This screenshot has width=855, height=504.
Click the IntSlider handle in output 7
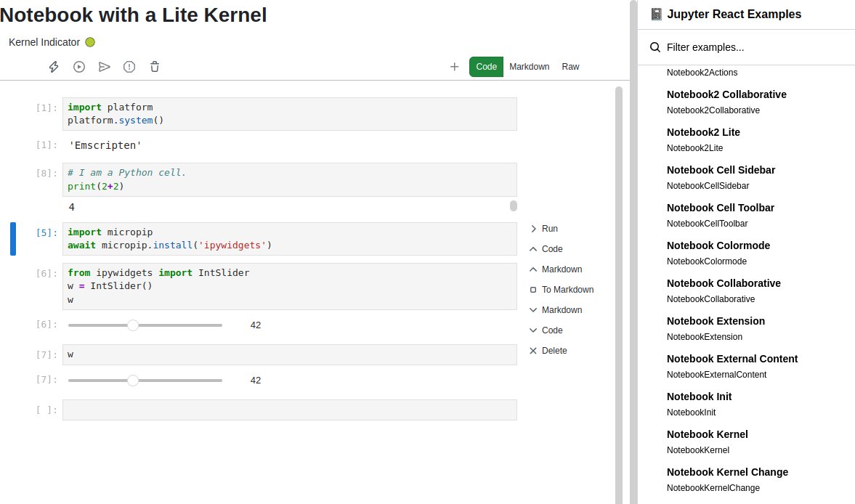133,381
